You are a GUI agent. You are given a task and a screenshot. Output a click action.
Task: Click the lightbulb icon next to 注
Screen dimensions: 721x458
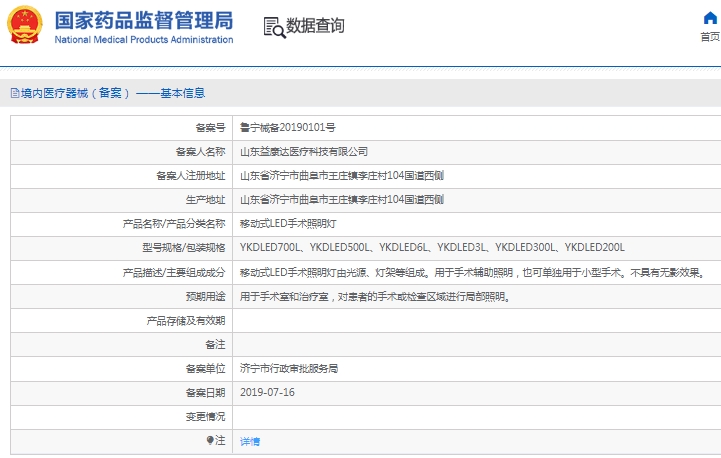pyautogui.click(x=210, y=441)
